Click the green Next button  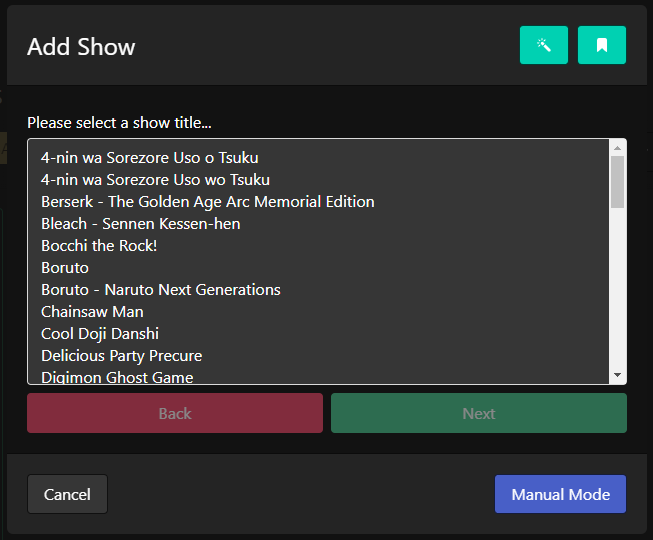coord(479,413)
